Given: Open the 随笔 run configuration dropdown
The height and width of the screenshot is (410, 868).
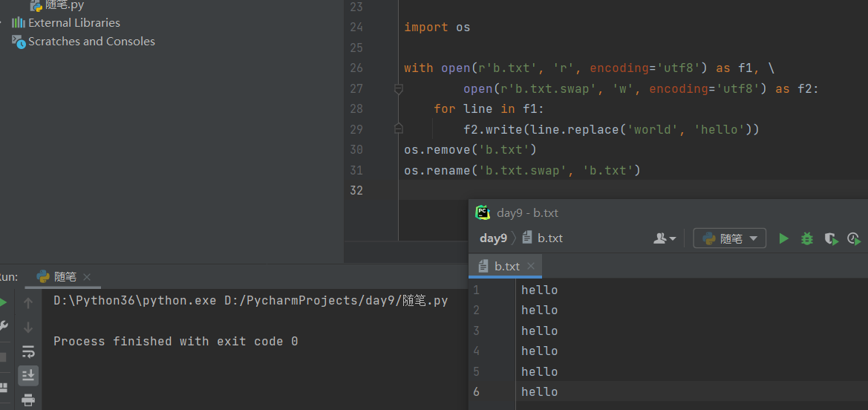Looking at the screenshot, I should pos(730,239).
